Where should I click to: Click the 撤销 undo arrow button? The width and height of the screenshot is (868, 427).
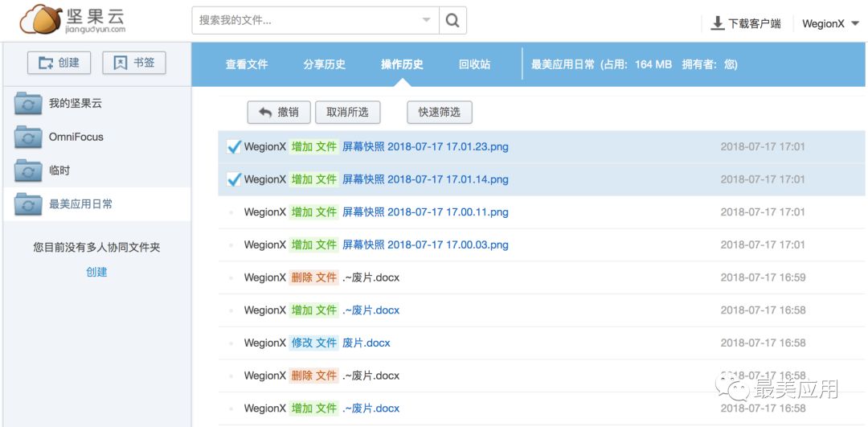click(x=278, y=113)
